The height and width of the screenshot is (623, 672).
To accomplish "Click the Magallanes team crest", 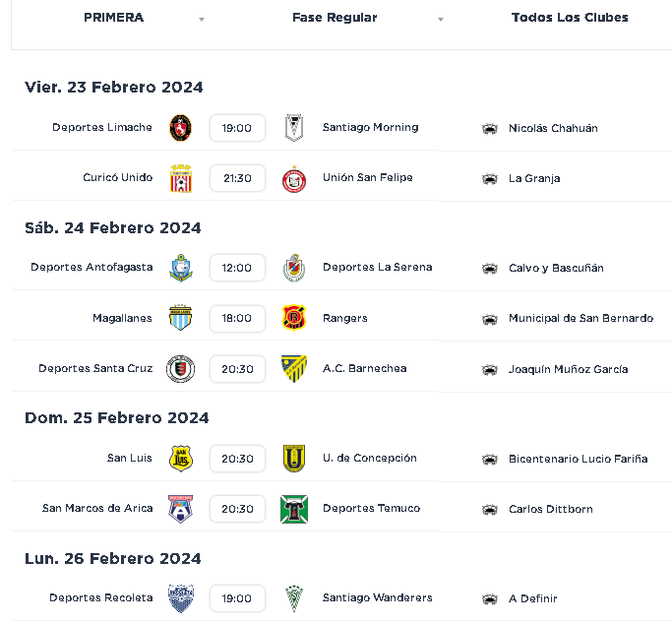I will [180, 318].
